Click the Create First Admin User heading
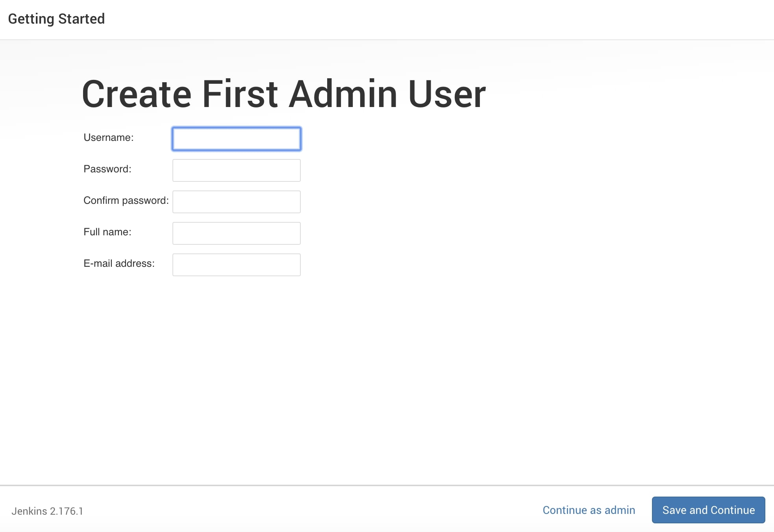 [x=283, y=94]
